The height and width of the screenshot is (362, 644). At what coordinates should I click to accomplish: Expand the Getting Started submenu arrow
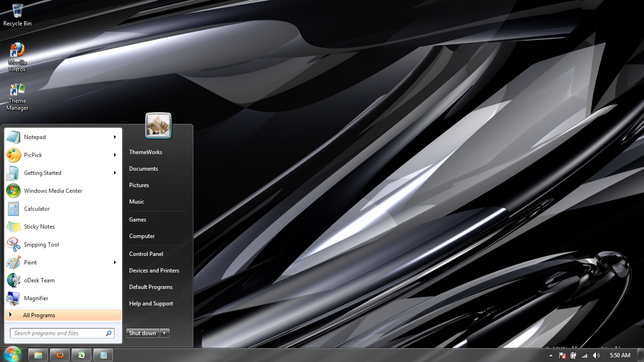(x=115, y=173)
